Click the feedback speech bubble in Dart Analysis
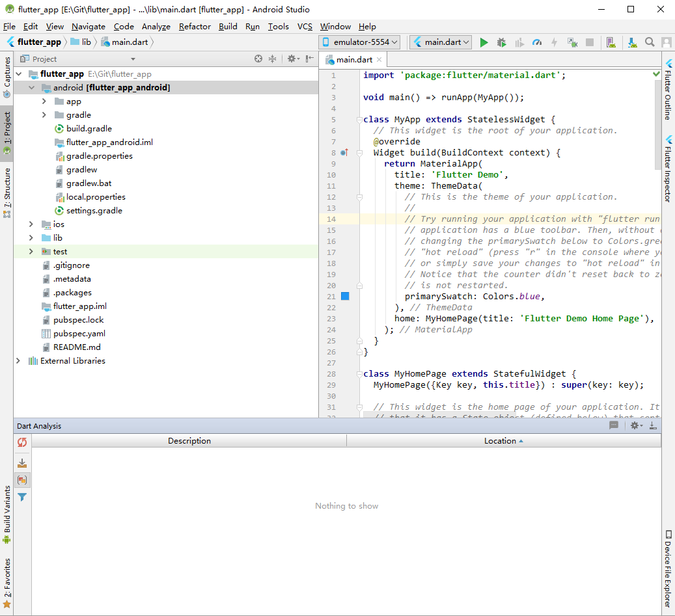This screenshot has width=675, height=616. coord(614,425)
